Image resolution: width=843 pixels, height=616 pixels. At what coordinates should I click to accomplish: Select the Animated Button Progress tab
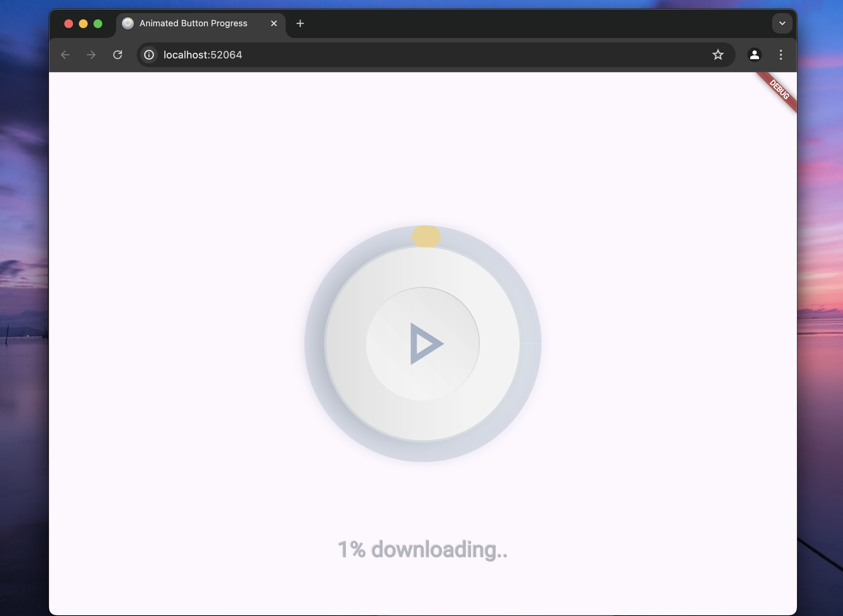[193, 23]
